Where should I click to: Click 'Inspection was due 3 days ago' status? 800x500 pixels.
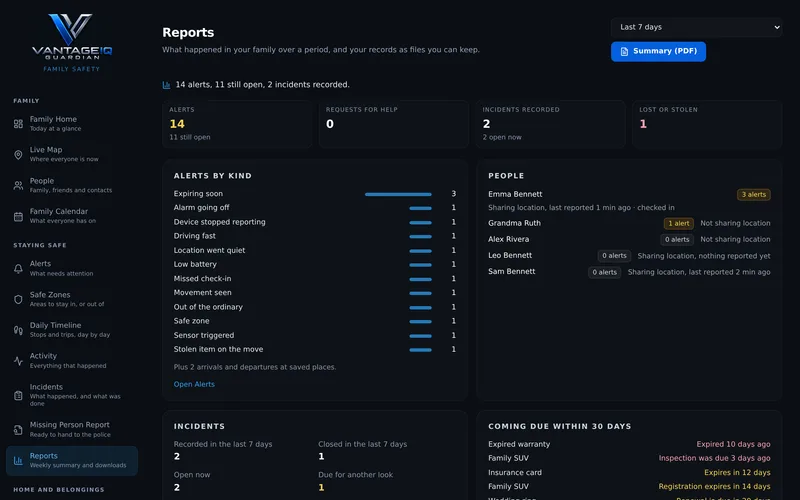pyautogui.click(x=714, y=458)
